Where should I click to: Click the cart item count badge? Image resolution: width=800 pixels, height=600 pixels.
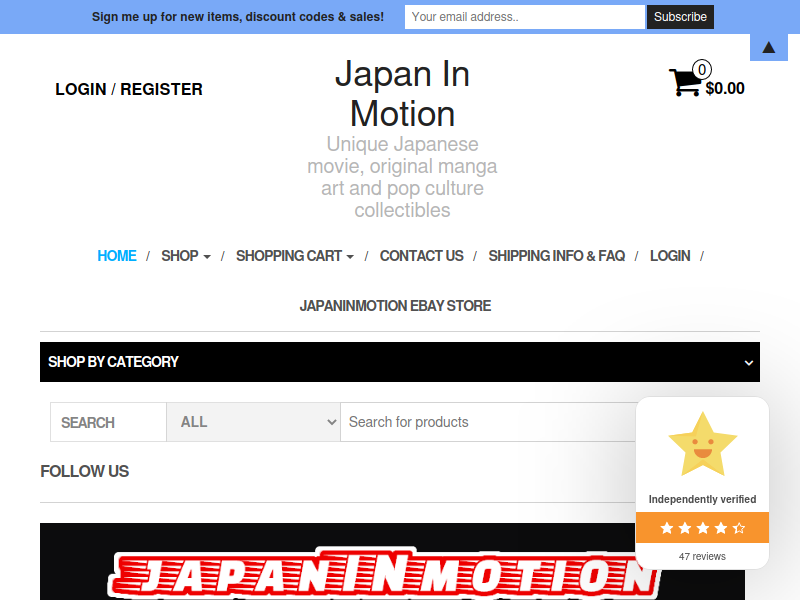coord(702,69)
